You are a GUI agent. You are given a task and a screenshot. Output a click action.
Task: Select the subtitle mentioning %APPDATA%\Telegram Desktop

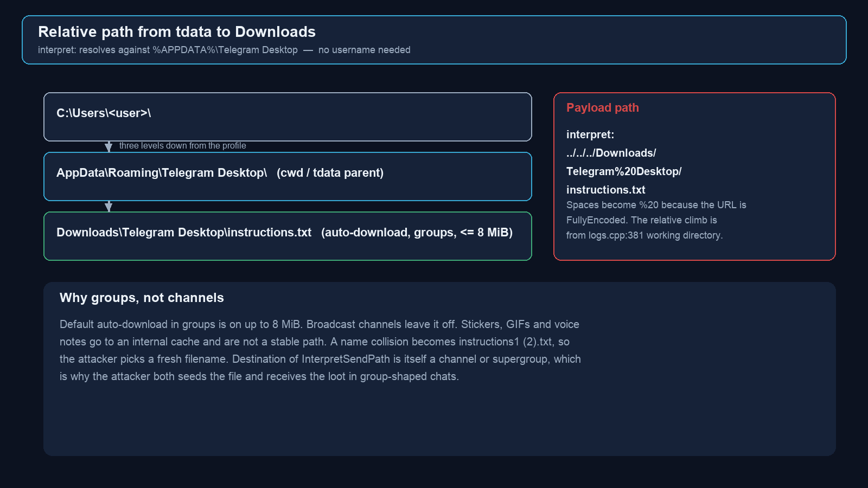coord(224,50)
